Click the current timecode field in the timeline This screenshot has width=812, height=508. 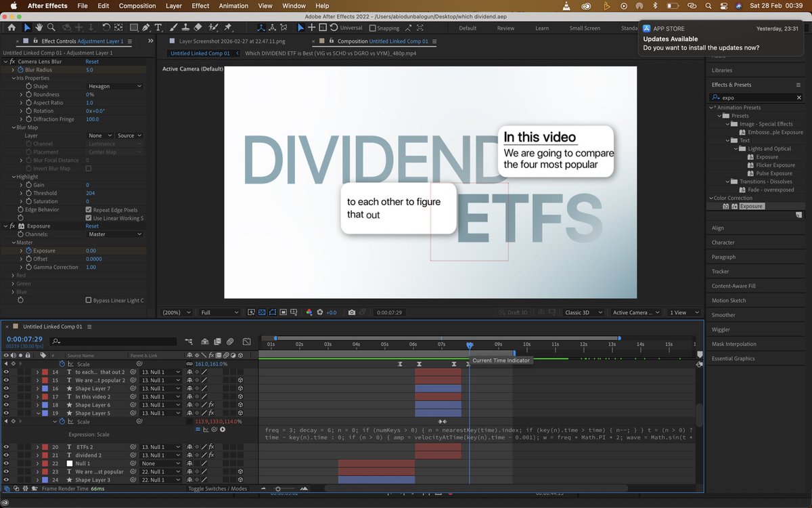[x=25, y=339]
